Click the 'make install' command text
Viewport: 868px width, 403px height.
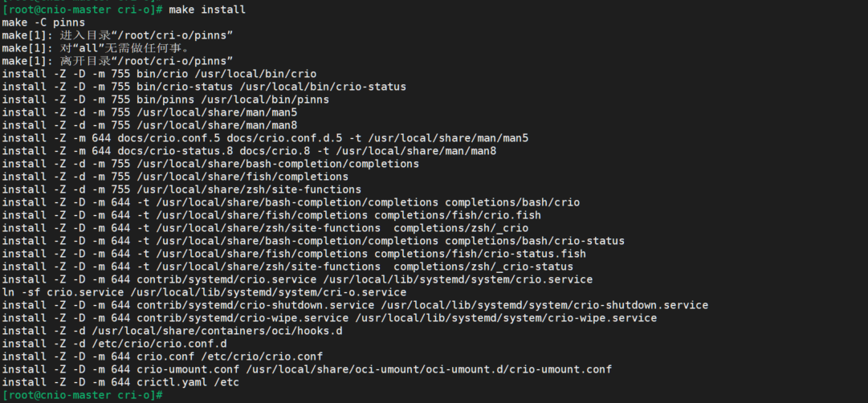coord(207,9)
